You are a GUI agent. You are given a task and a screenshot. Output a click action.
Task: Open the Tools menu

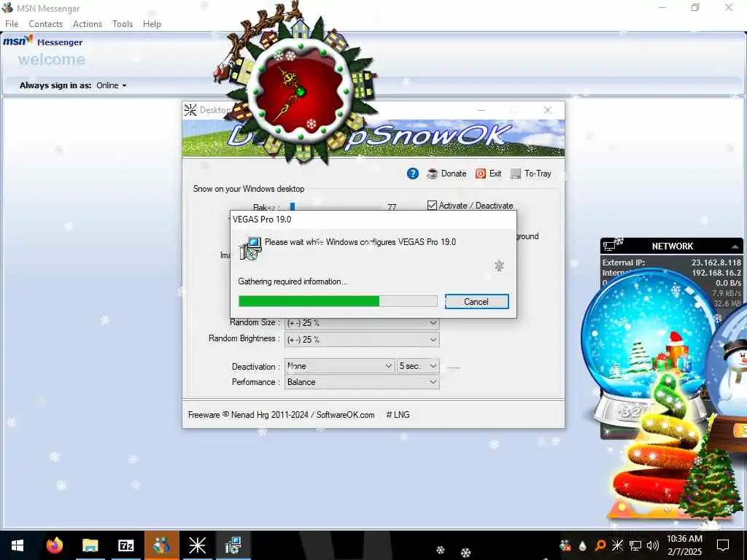(x=123, y=24)
